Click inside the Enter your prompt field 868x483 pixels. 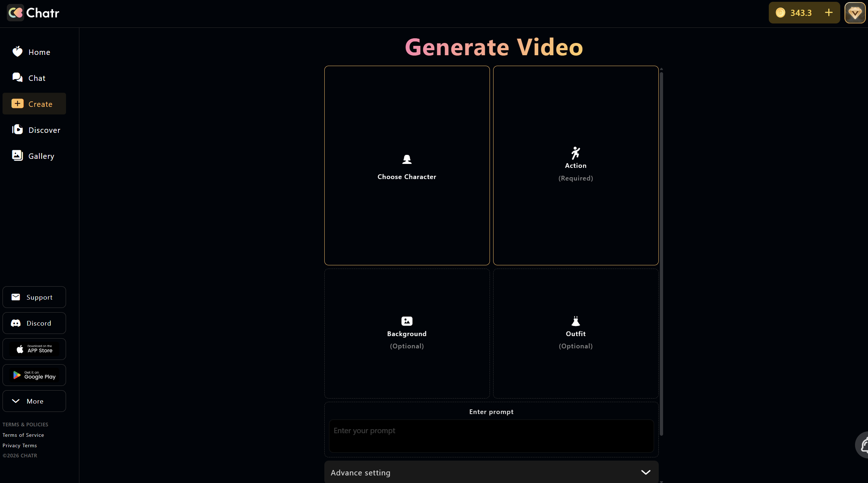coord(491,436)
